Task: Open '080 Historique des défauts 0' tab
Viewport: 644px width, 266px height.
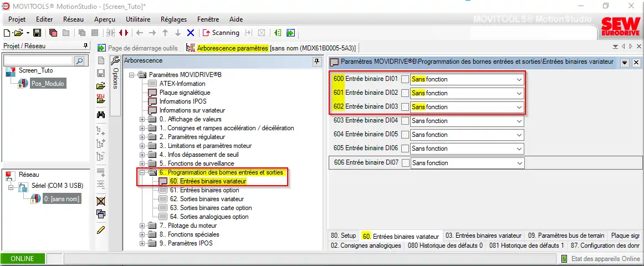Action: (446, 245)
